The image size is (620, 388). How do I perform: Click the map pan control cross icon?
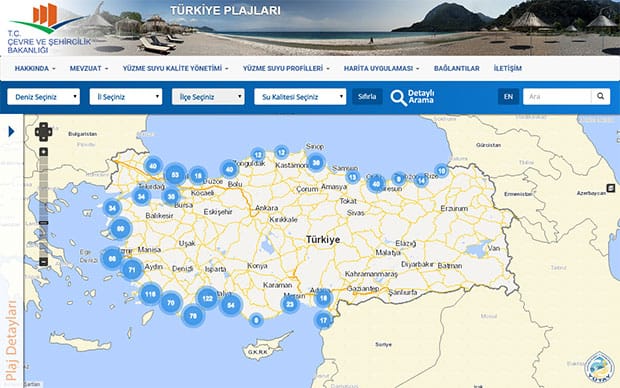[43, 132]
